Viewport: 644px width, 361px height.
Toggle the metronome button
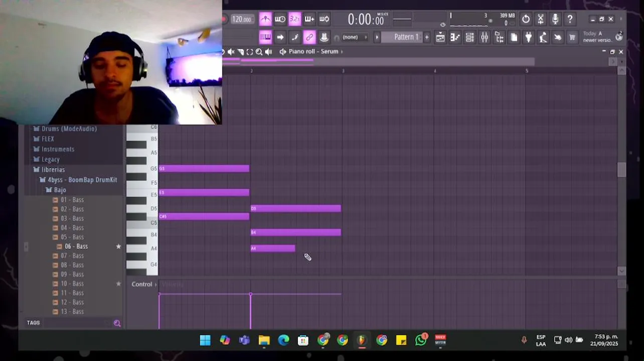265,19
